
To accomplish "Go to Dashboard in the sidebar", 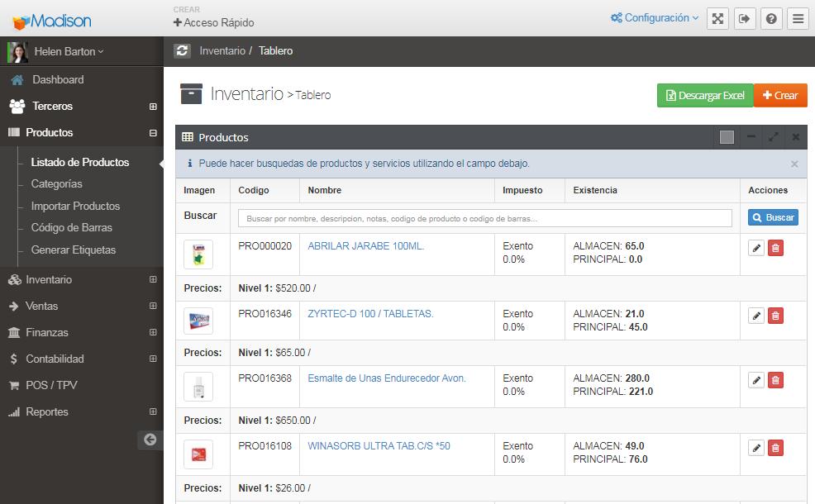I will 58,80.
